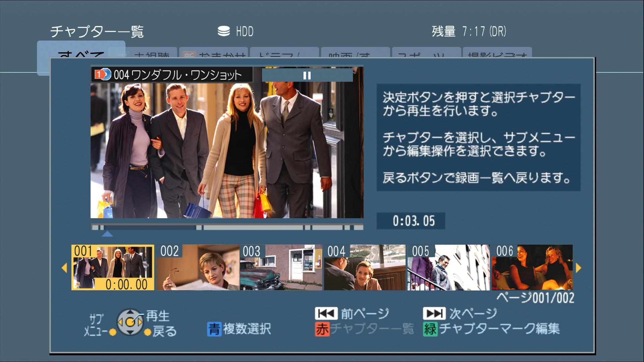This screenshot has height=362, width=644.
Task: Click the HDD disk icon
Action: [x=224, y=31]
